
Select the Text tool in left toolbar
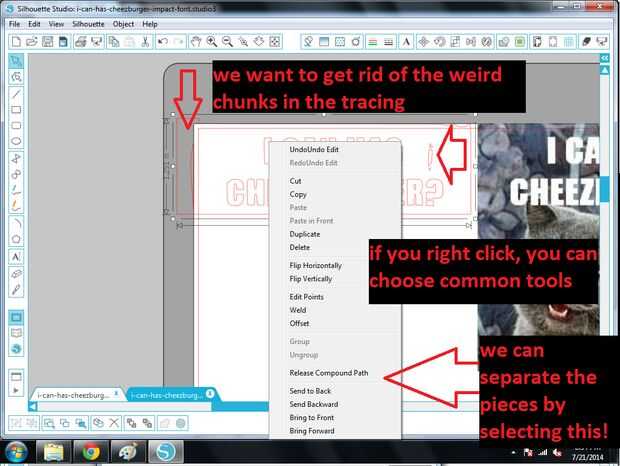[16, 257]
